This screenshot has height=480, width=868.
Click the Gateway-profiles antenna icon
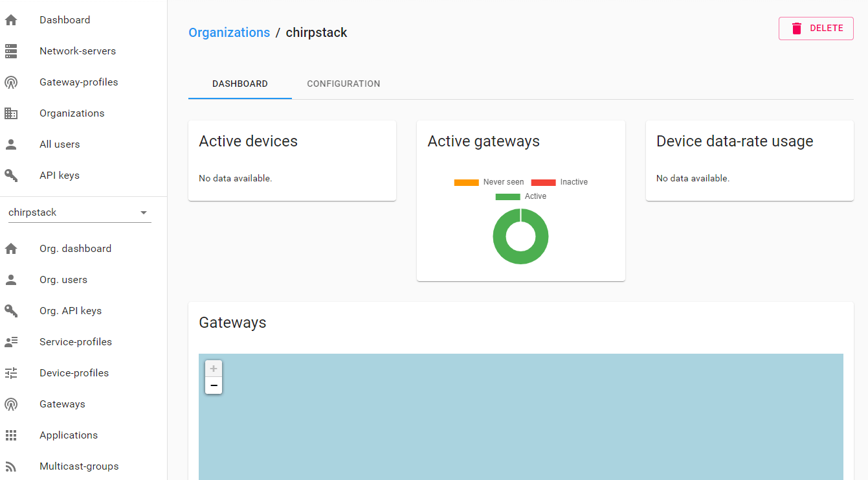click(11, 82)
